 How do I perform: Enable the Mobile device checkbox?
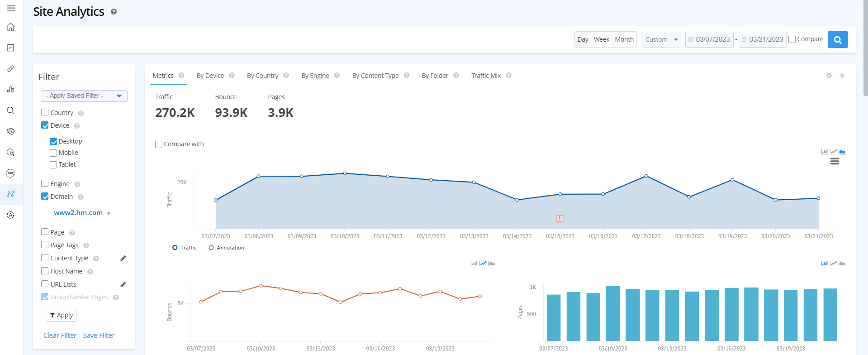(x=53, y=153)
